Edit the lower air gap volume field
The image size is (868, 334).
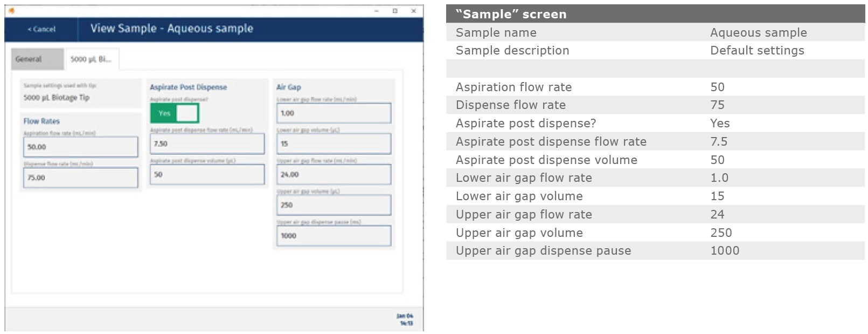[334, 144]
